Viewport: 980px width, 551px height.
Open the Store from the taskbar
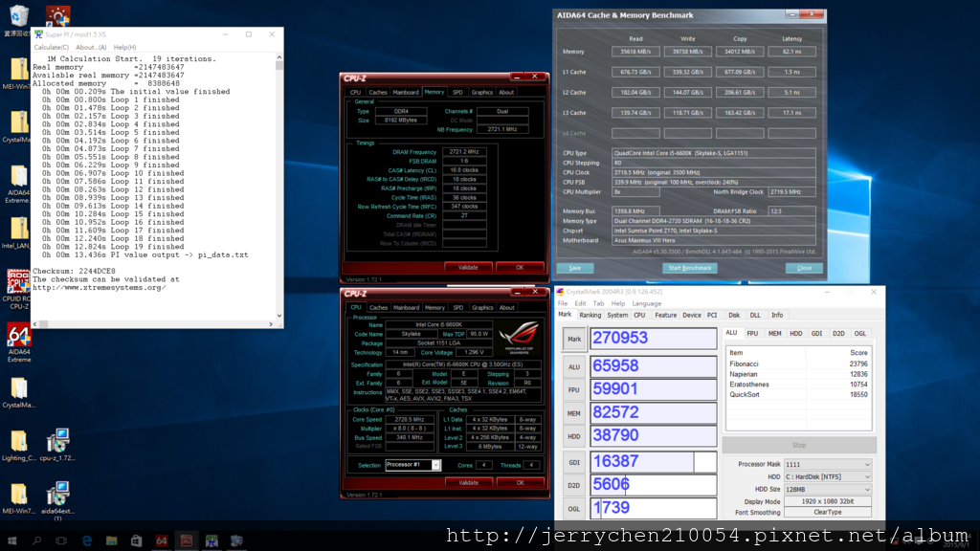[136, 540]
